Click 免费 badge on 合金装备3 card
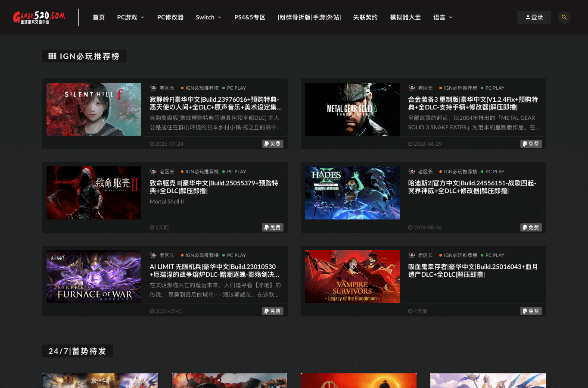This screenshot has height=388, width=588. (x=531, y=144)
